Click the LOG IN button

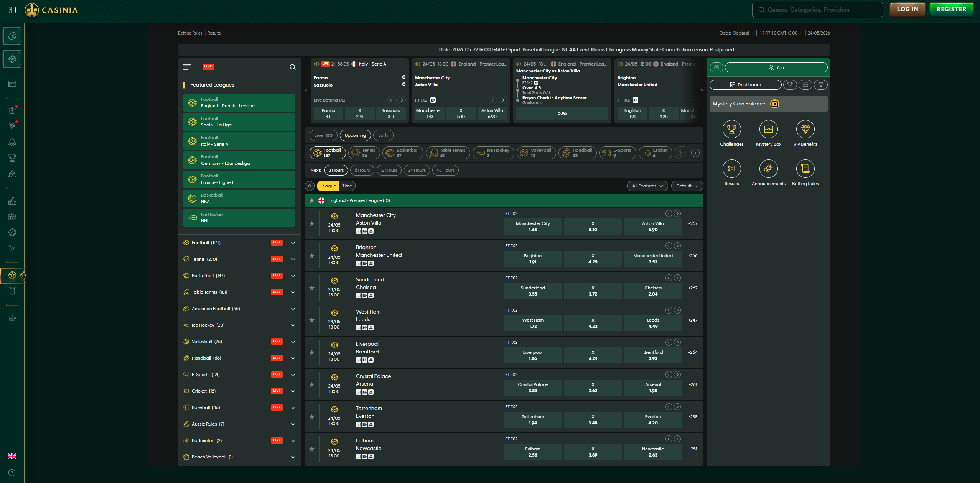coord(908,9)
